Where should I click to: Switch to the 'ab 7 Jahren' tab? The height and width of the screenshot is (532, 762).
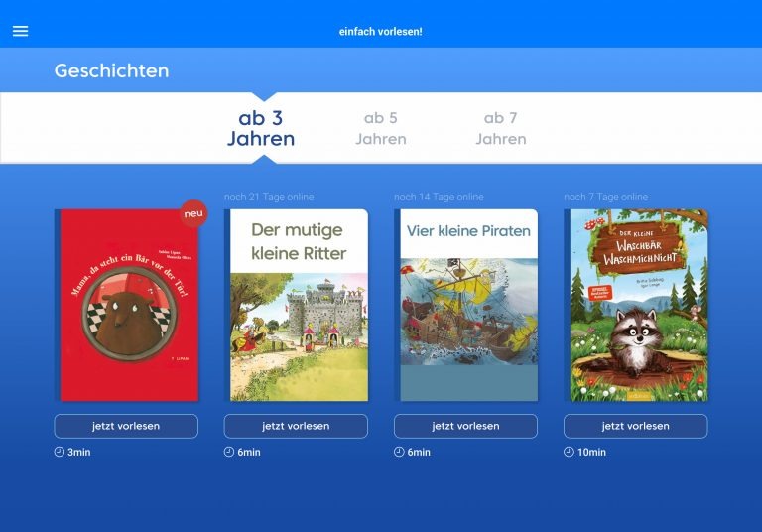[500, 128]
